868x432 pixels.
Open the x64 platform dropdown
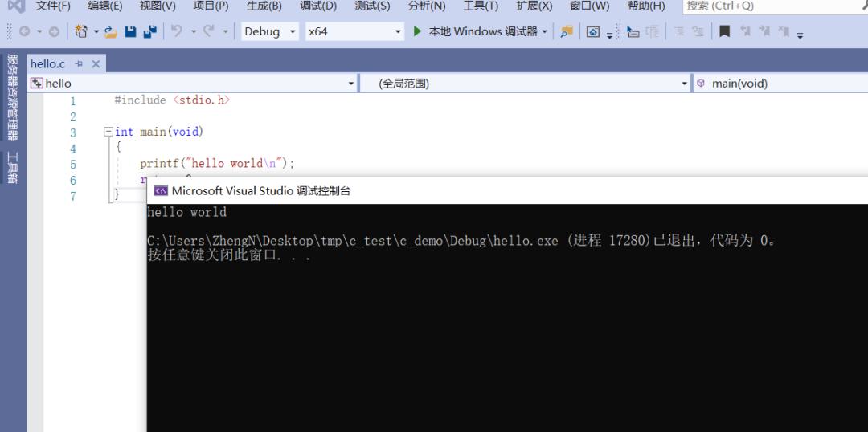pyautogui.click(x=398, y=31)
